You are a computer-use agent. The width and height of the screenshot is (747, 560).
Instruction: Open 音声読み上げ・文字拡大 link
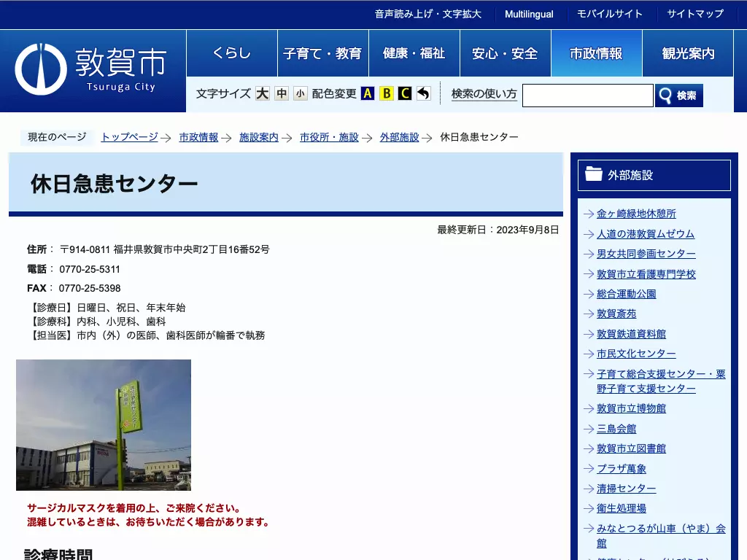[x=427, y=15]
